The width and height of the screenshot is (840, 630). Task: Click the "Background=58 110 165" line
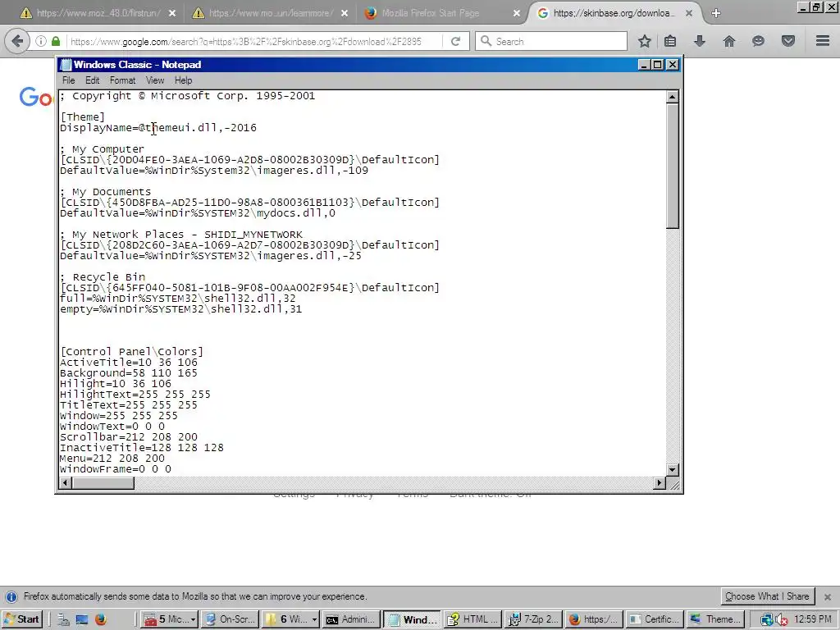(129, 373)
